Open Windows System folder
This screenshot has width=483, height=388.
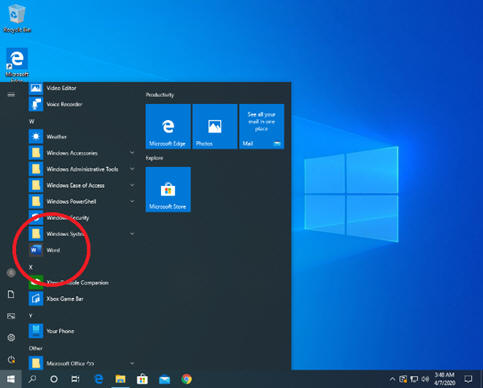[82, 234]
